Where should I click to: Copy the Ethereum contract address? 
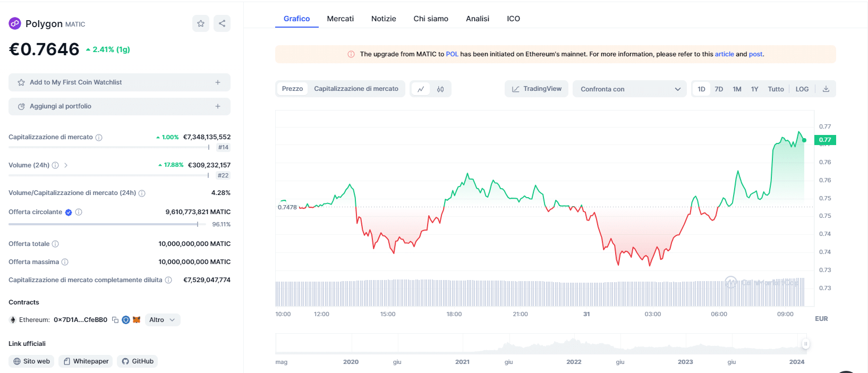pyautogui.click(x=115, y=320)
